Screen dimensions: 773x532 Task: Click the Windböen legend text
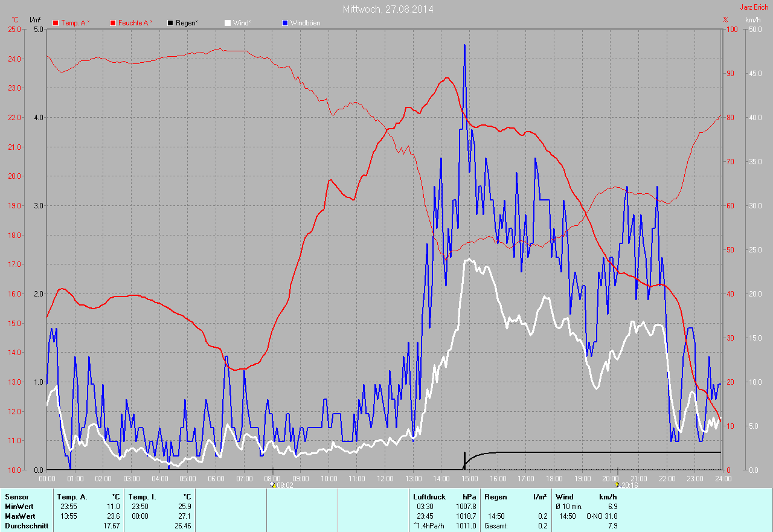(305, 23)
